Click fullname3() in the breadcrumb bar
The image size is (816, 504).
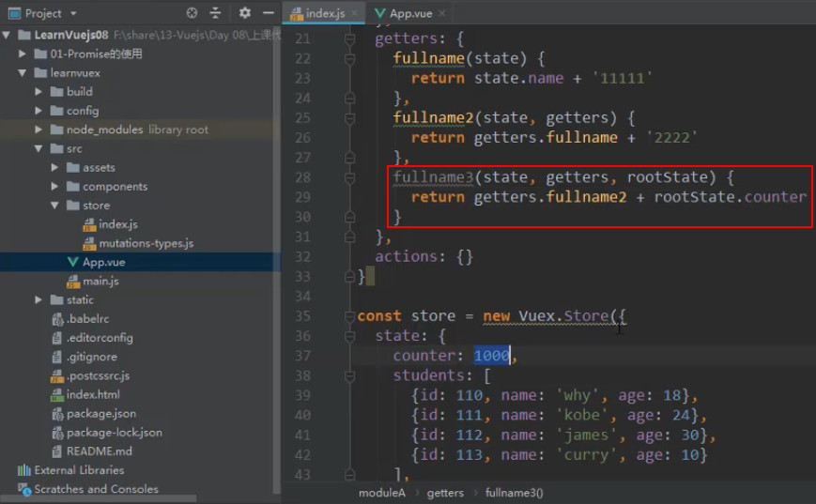tap(515, 493)
